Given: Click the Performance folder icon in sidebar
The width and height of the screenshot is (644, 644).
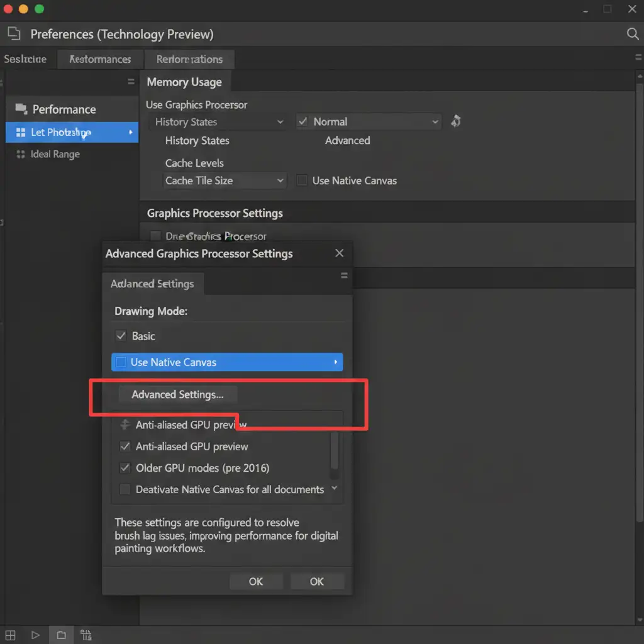Looking at the screenshot, I should (x=21, y=109).
